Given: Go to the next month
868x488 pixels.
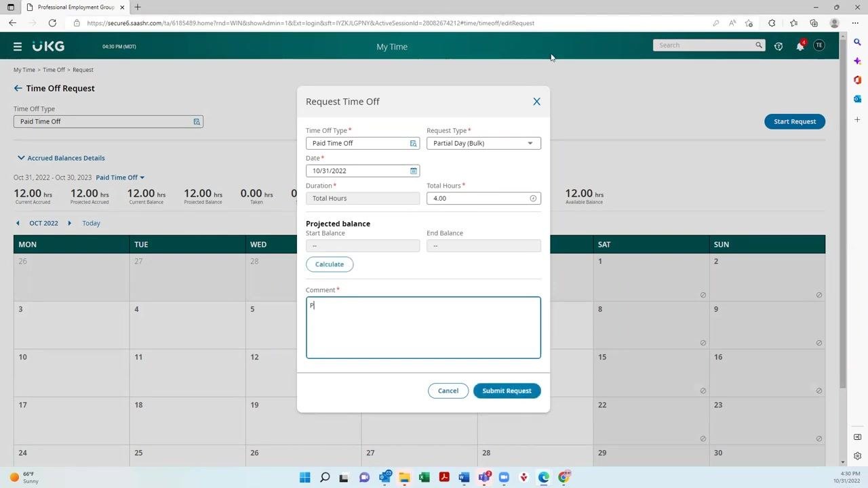Looking at the screenshot, I should coord(69,223).
